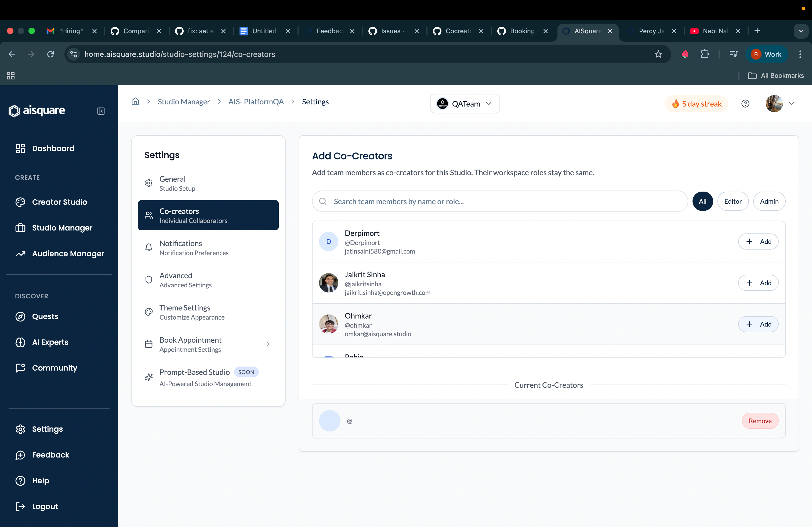
Task: Expand Book Appointment settings chevron
Action: tap(268, 344)
